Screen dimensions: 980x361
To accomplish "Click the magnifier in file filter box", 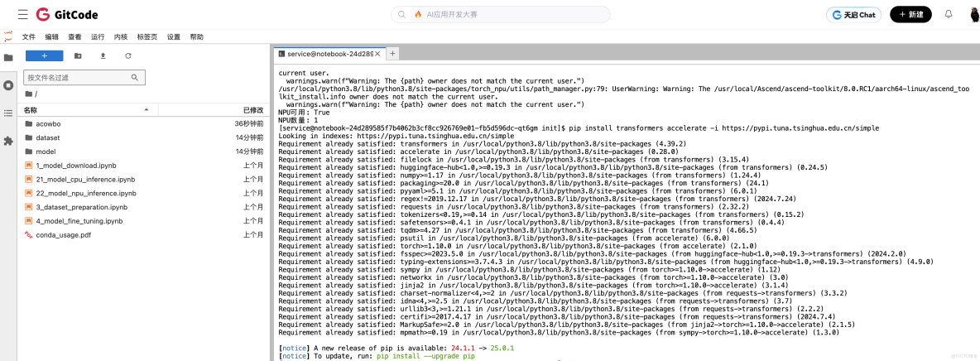I will tap(134, 78).
